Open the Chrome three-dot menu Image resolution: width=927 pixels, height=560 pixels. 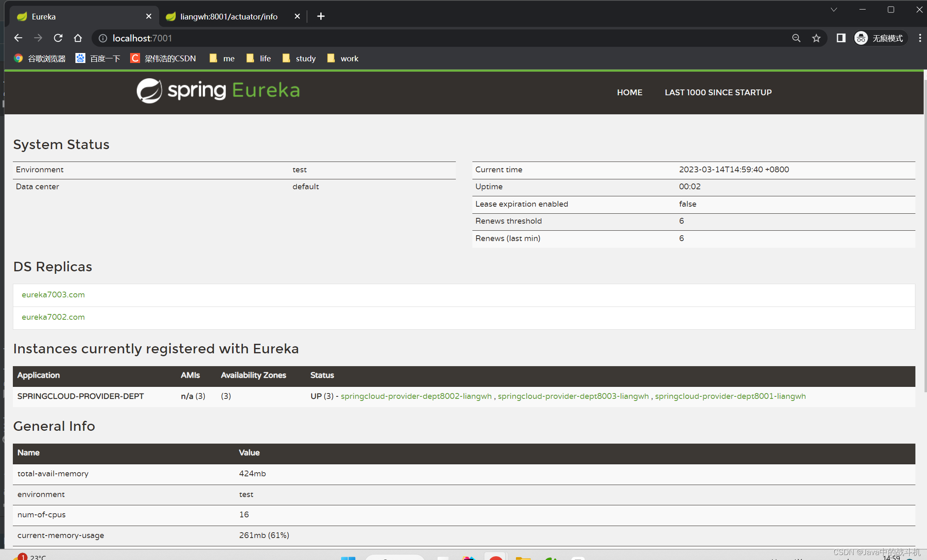click(x=920, y=38)
